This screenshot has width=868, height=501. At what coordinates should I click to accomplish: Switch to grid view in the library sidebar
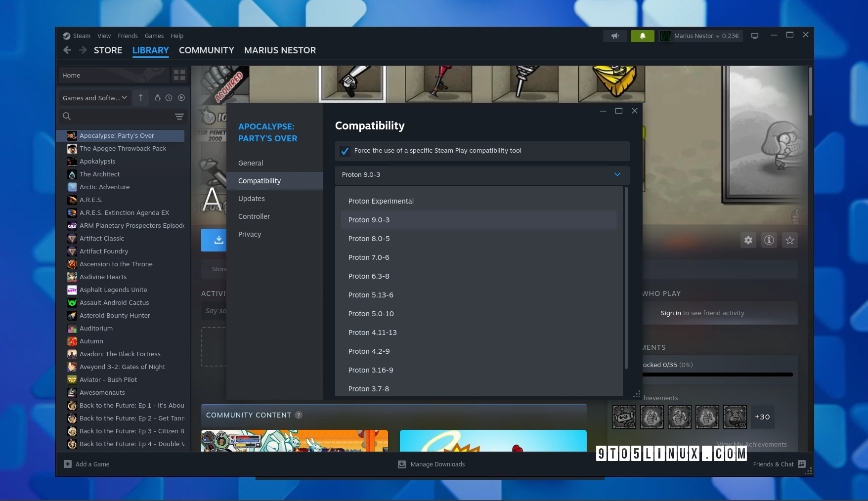point(179,75)
